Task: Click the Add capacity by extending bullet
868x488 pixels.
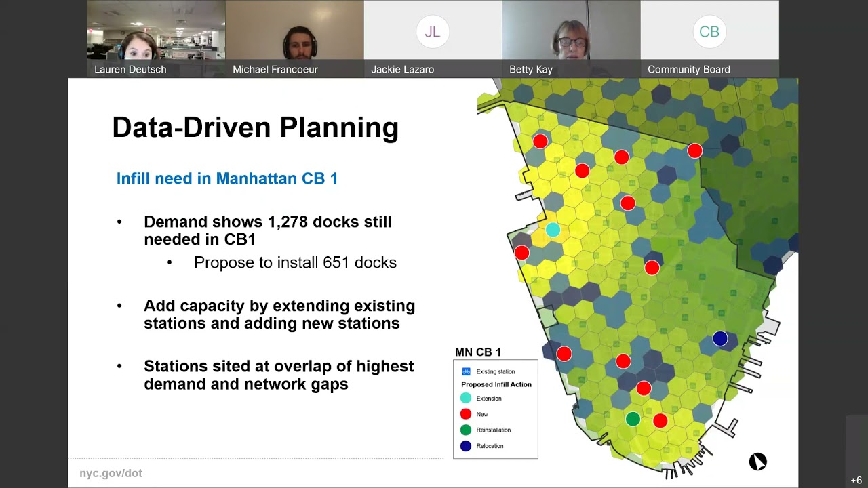Action: click(279, 314)
